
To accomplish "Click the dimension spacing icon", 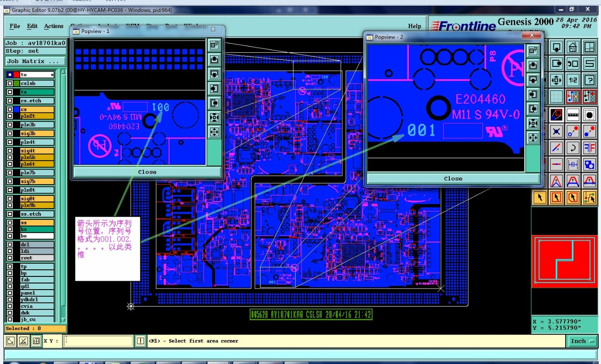I will [x=573, y=164].
